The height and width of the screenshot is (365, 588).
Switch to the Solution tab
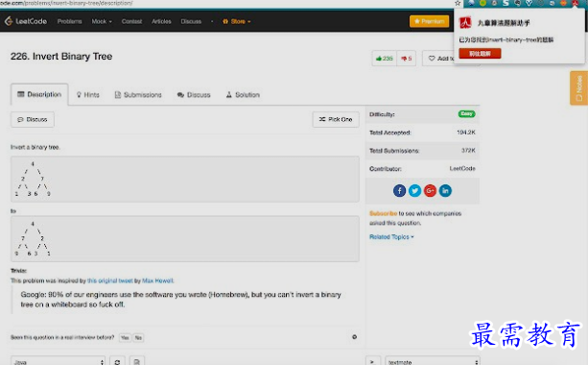point(243,95)
